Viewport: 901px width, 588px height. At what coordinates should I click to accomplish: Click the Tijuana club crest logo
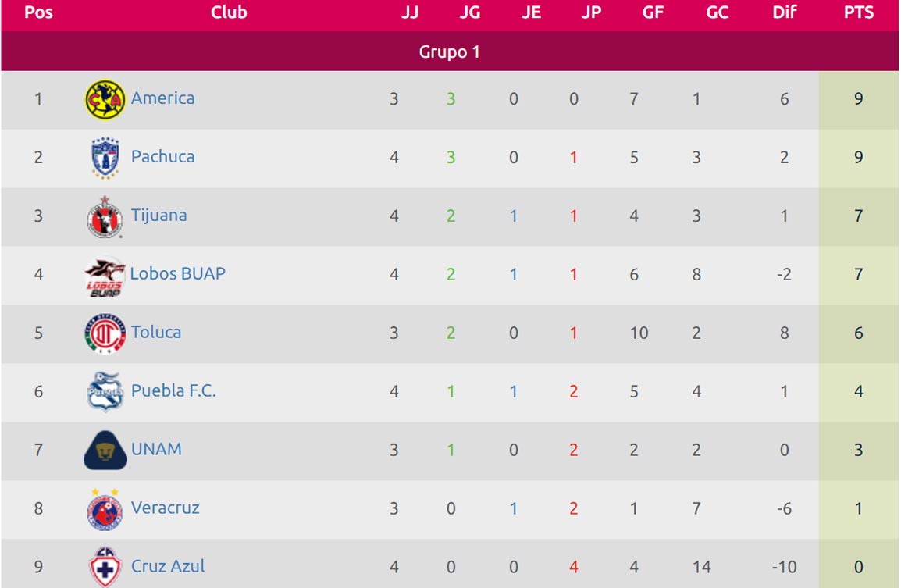[x=105, y=216]
